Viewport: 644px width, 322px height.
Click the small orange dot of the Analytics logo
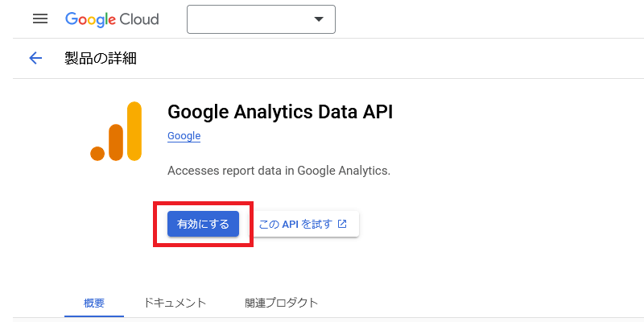coord(98,153)
